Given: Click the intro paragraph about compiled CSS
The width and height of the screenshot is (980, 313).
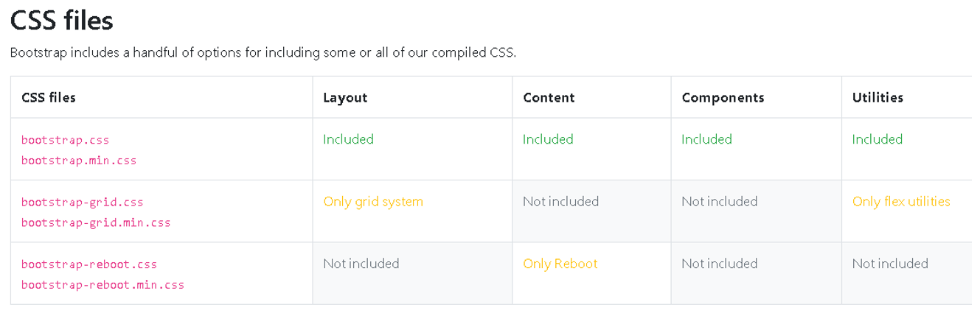Looking at the screenshot, I should (x=263, y=53).
